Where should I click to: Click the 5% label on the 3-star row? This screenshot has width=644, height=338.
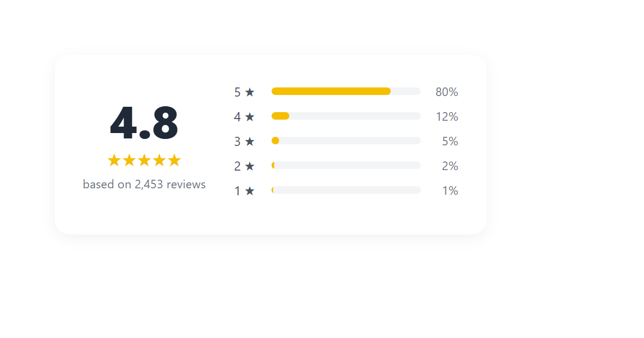coord(451,141)
